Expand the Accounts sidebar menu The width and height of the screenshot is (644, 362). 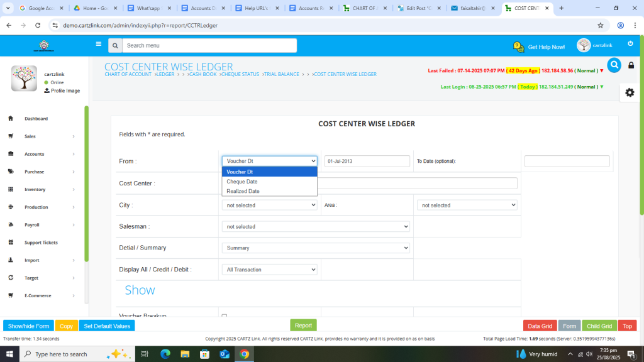point(35,154)
